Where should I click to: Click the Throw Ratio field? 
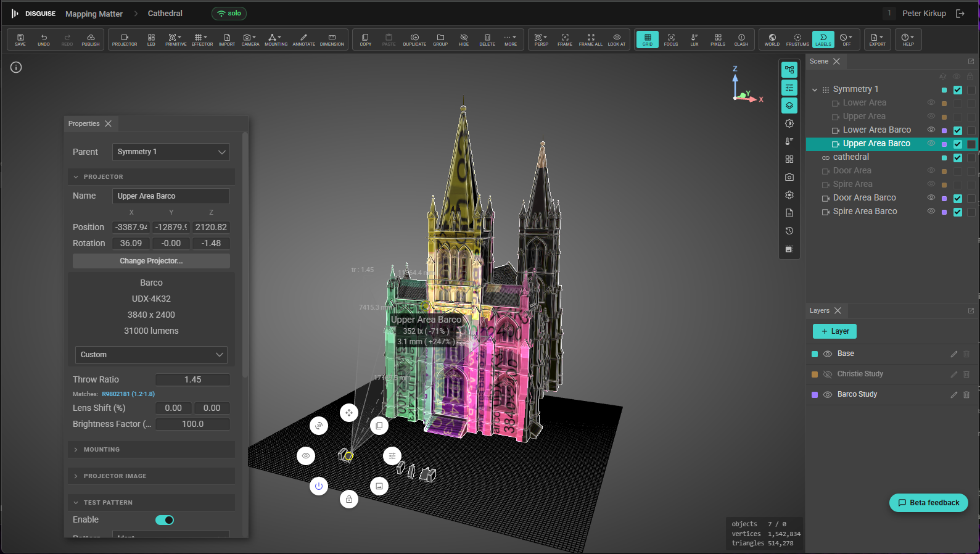pos(192,379)
